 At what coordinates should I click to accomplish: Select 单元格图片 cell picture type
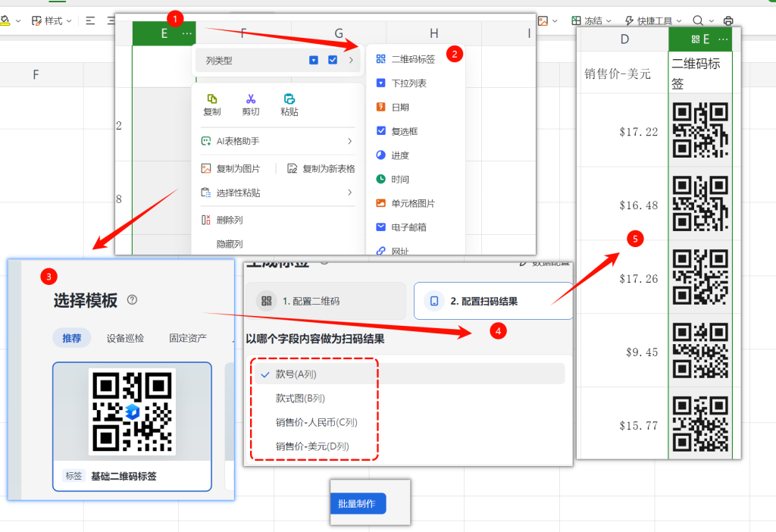click(405, 203)
